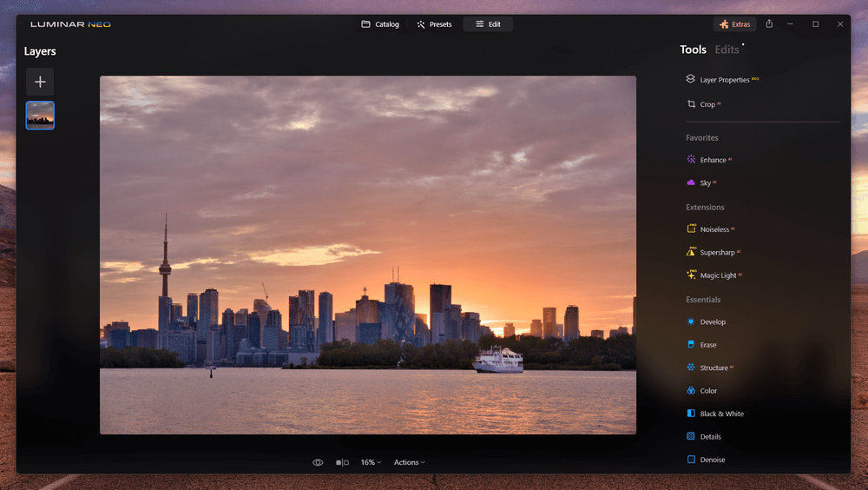Select the Sky AI tool
The height and width of the screenshot is (490, 868).
705,183
